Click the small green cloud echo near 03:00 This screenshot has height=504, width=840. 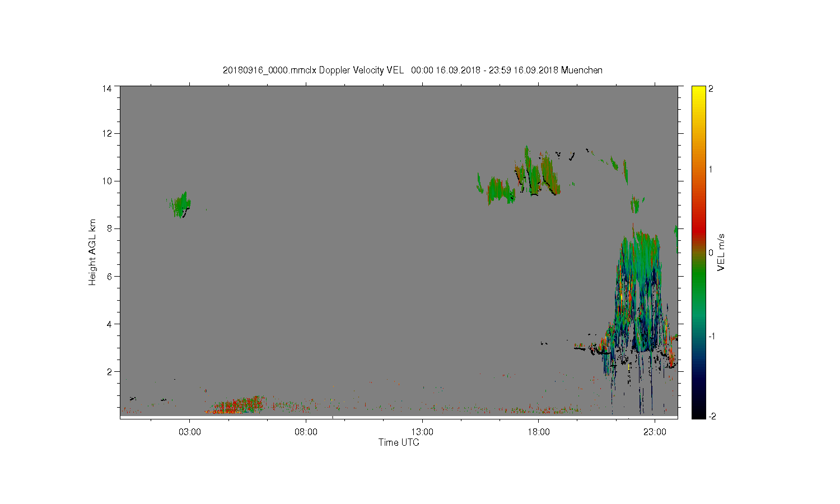pos(180,205)
